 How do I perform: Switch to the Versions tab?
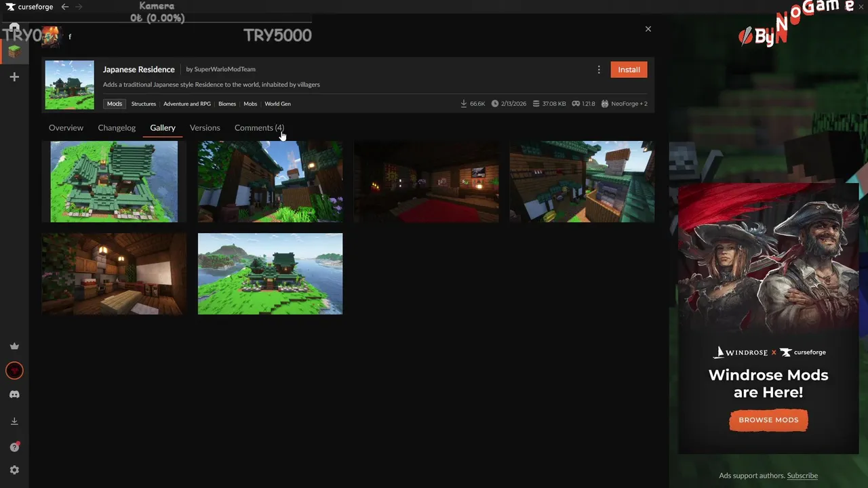205,127
